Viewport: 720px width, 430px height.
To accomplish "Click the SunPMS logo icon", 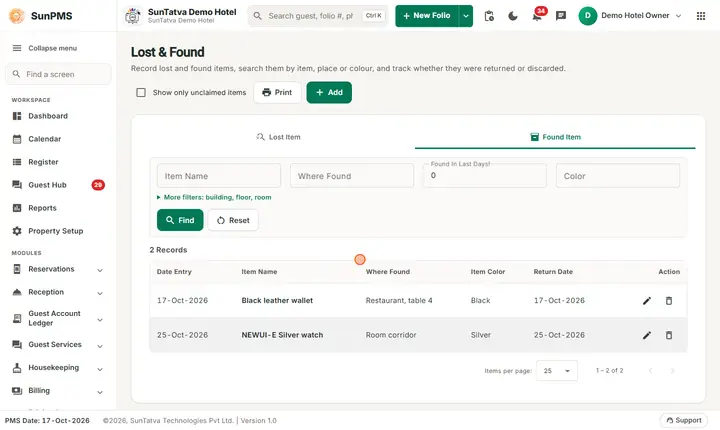I will coord(17,16).
